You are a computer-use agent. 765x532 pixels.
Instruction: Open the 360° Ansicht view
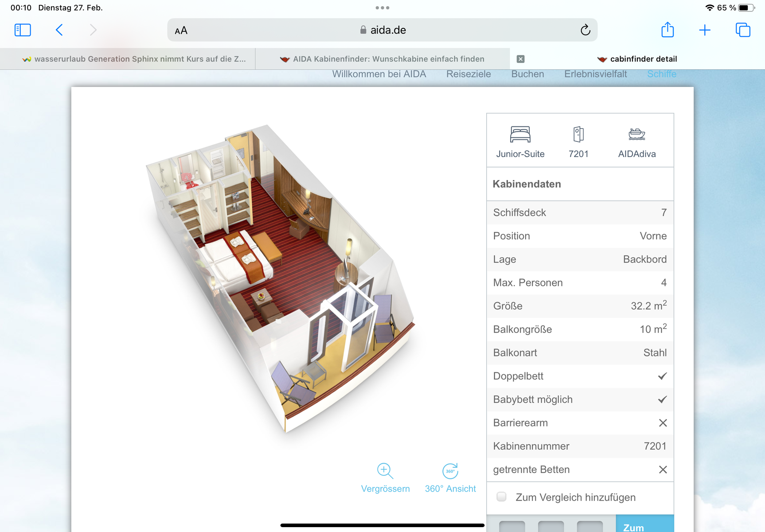450,471
